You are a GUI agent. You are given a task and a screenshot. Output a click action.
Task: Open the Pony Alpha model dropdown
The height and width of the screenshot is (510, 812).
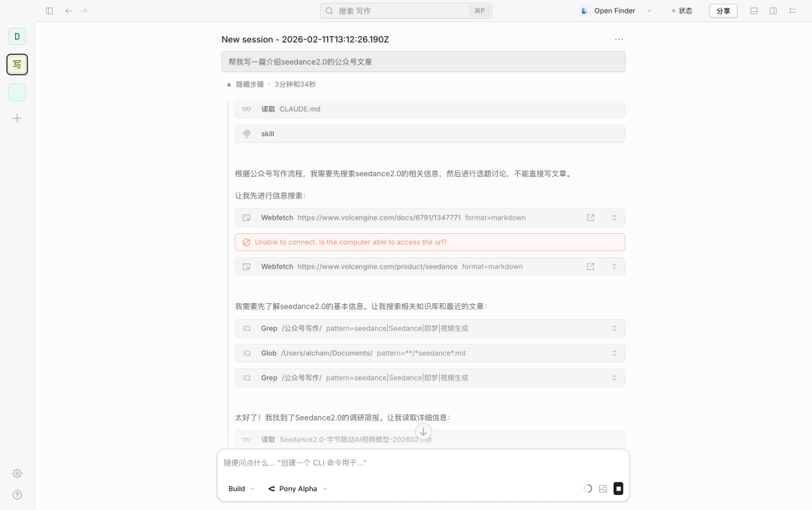(x=298, y=489)
